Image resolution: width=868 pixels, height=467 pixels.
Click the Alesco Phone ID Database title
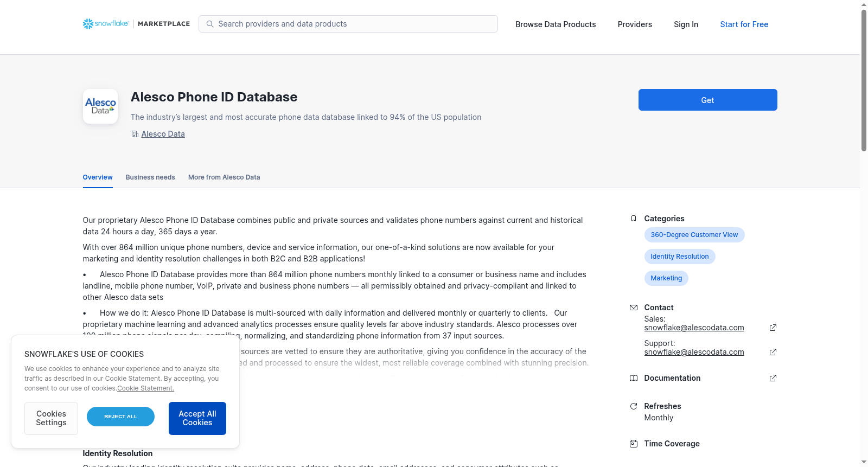[214, 97]
